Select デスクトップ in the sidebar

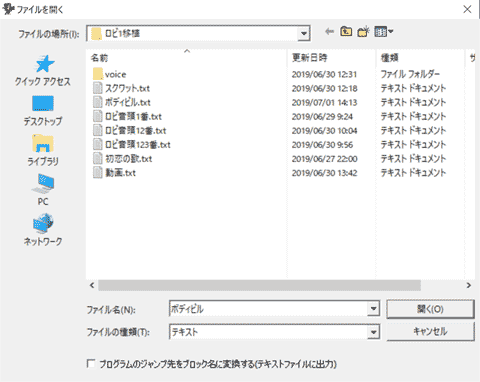pyautogui.click(x=43, y=111)
